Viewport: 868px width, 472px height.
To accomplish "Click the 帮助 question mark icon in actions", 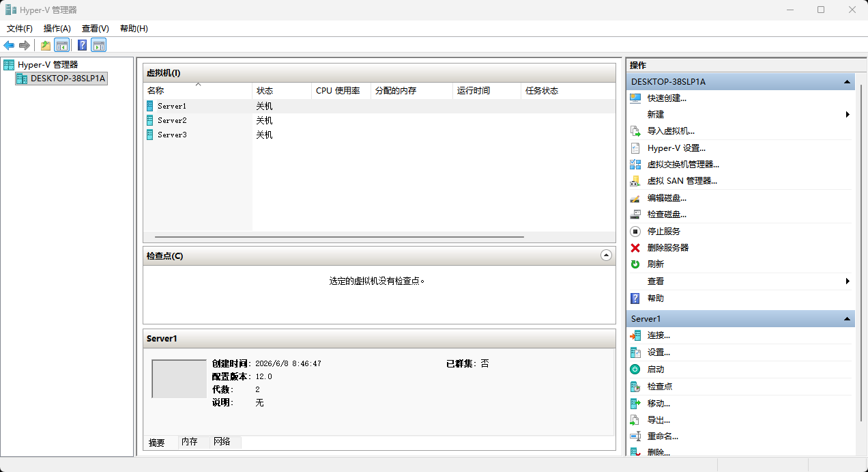I will (x=635, y=299).
